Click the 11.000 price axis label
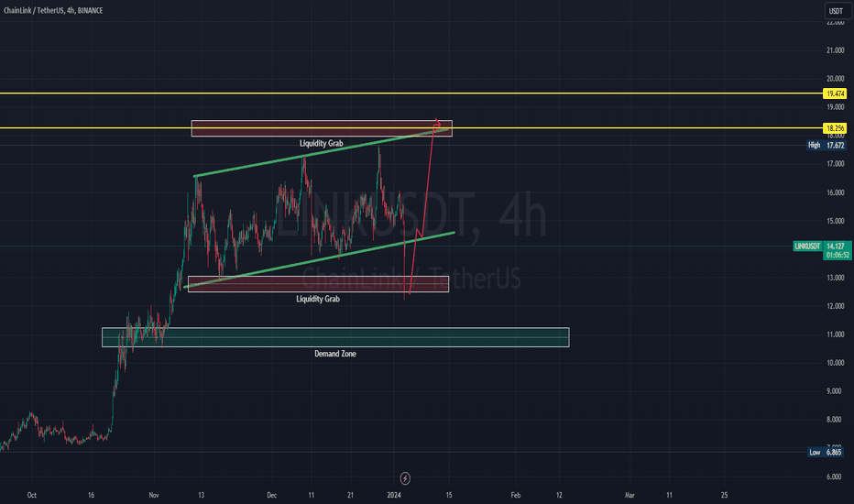854x504 pixels. tap(836, 334)
